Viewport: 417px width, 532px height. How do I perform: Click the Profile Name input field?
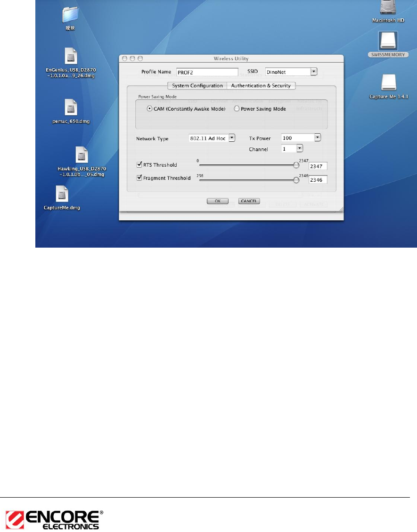(x=207, y=73)
